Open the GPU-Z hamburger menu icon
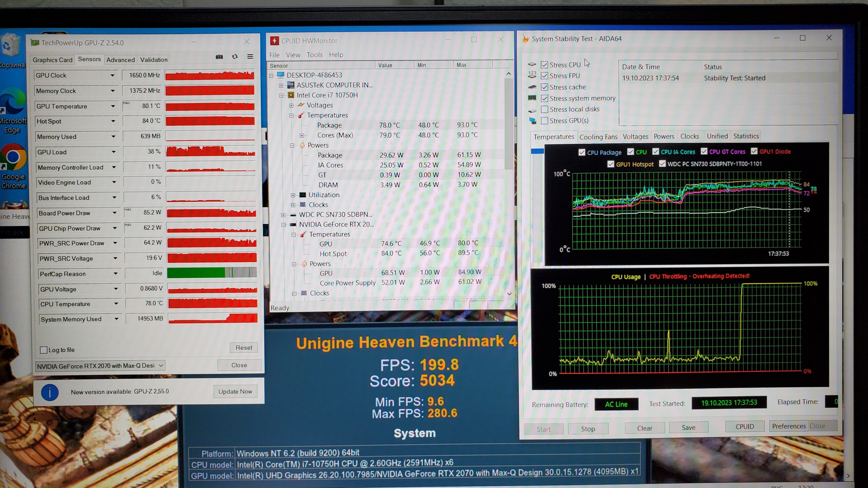Viewport: 868px width, 488px height. click(250, 57)
